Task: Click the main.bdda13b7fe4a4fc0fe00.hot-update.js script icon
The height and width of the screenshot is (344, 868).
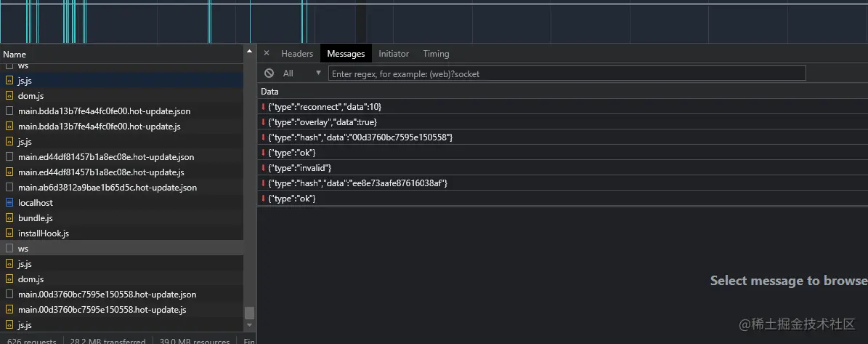Action: tap(9, 127)
